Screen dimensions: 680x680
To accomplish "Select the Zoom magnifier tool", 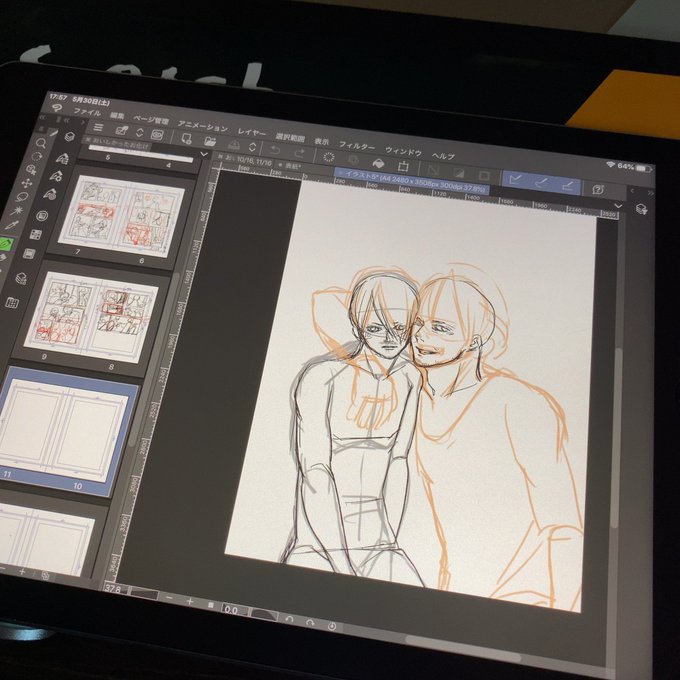I will pyautogui.click(x=41, y=143).
